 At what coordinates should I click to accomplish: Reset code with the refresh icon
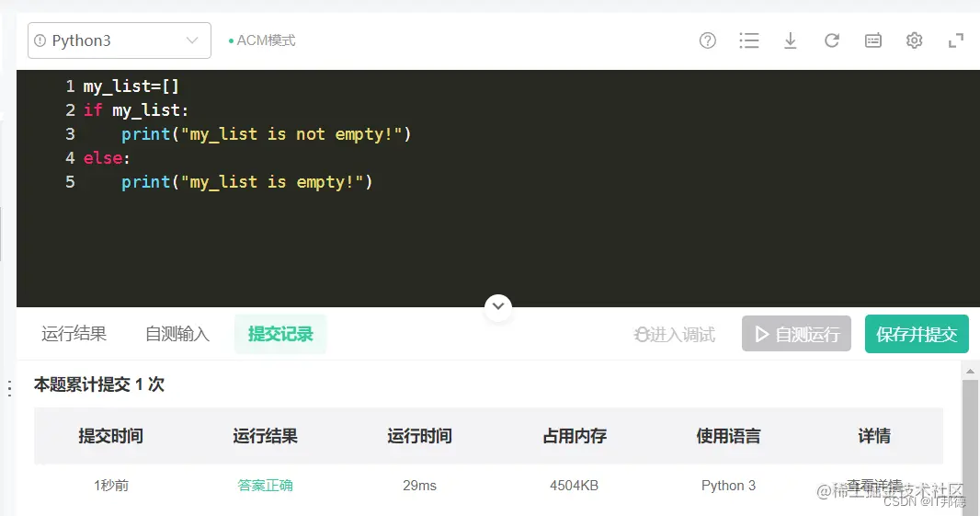point(831,40)
